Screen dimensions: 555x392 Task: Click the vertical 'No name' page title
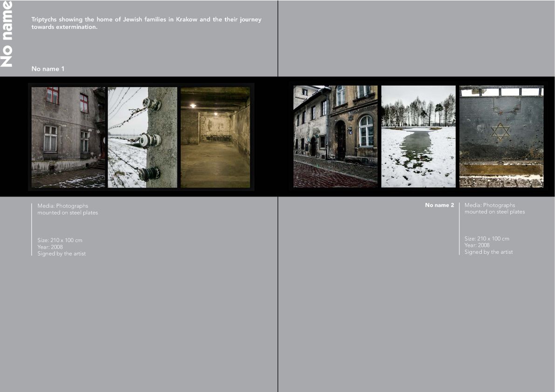pyautogui.click(x=7, y=34)
